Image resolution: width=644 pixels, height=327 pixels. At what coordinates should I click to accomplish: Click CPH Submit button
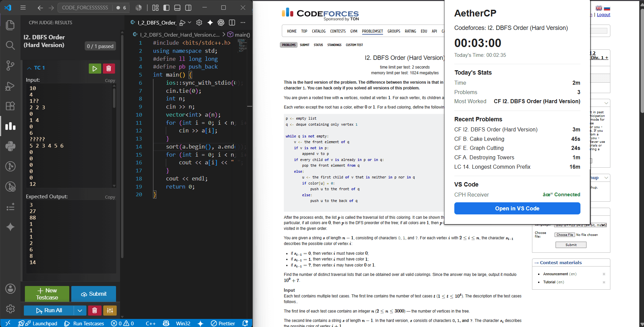coord(93,294)
